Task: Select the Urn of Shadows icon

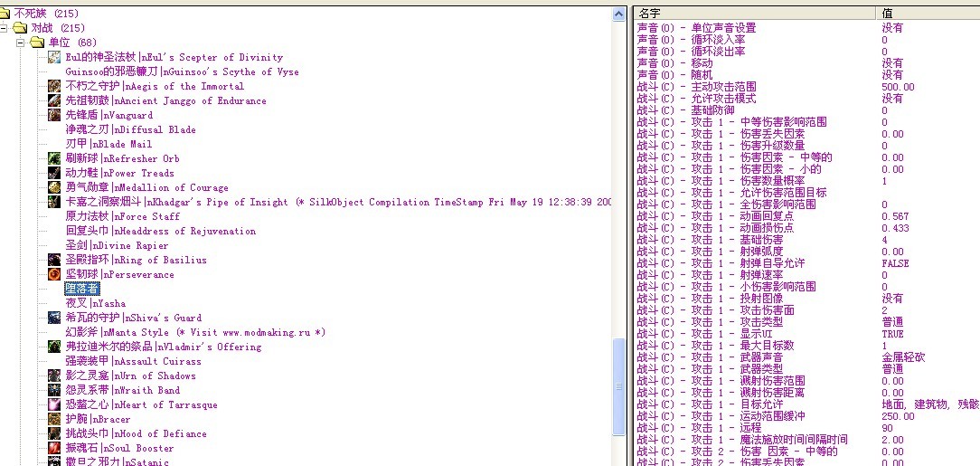Action: coord(54,376)
